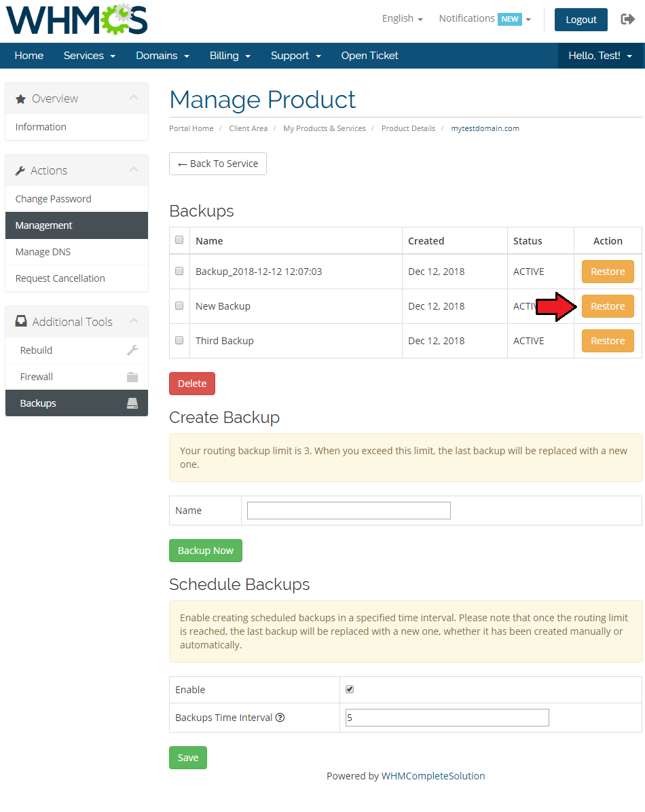
Task: Uncheck the Enable scheduled backups checkbox
Action: (350, 688)
